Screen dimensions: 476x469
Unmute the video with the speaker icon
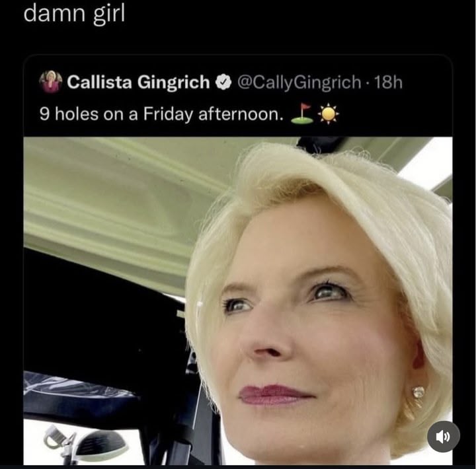(443, 437)
